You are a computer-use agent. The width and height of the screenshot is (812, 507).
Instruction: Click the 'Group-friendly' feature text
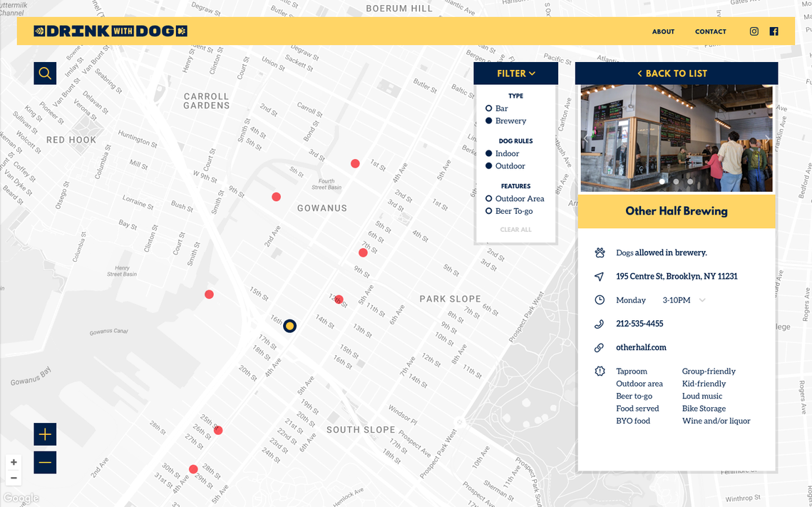[709, 372]
